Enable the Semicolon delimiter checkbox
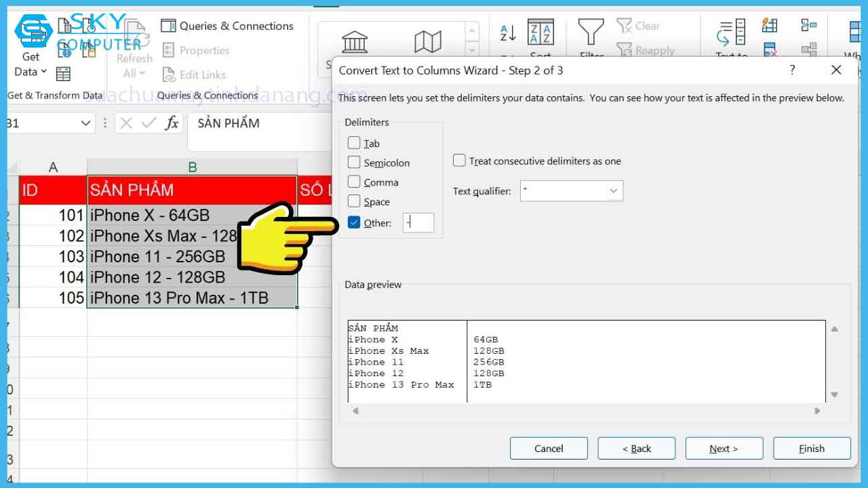This screenshot has width=868, height=488. click(354, 163)
